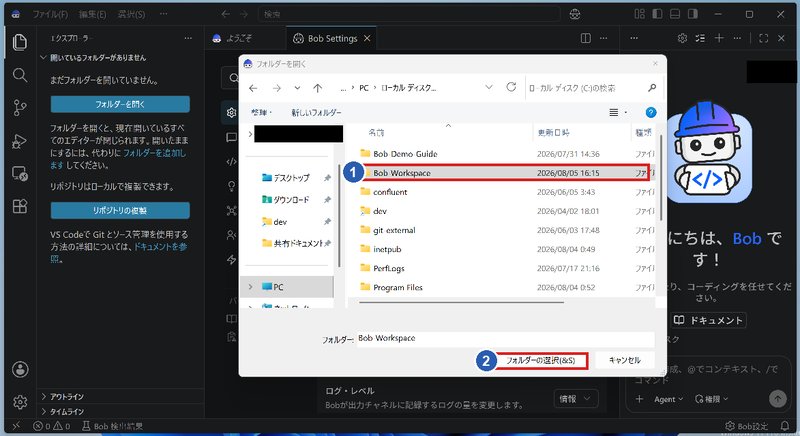
Task: Open the Run and Debug view
Action: (20, 141)
